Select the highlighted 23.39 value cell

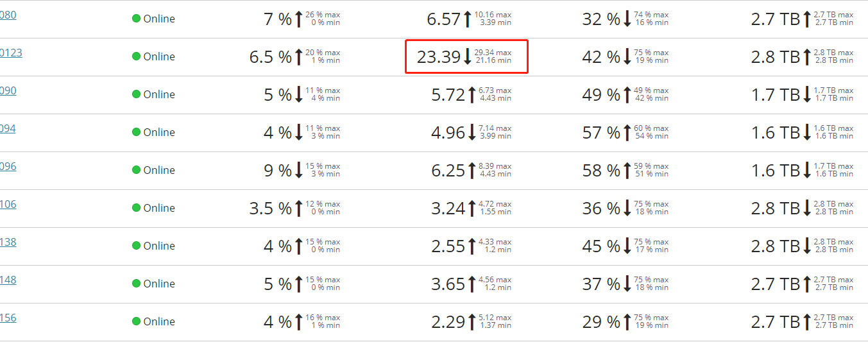[x=466, y=56]
